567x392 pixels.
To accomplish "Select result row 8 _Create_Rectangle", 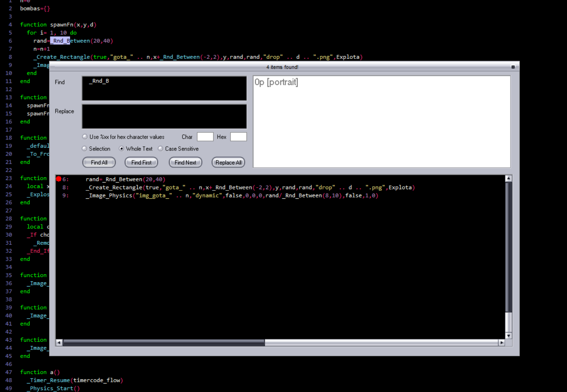I will pyautogui.click(x=250, y=188).
